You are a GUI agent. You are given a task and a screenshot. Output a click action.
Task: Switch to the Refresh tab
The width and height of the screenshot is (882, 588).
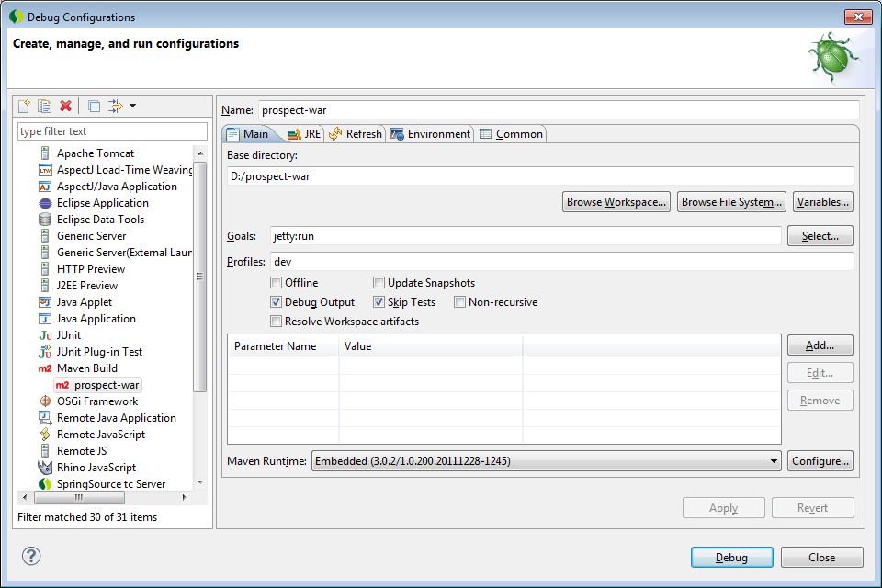click(356, 134)
